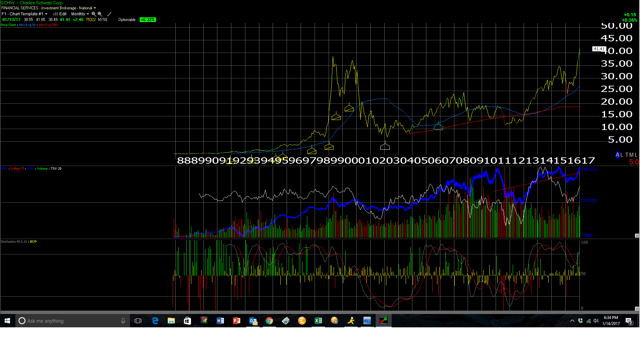Select the Price Chart legend label
Screen dimensions: 640x360
[x=8, y=25]
